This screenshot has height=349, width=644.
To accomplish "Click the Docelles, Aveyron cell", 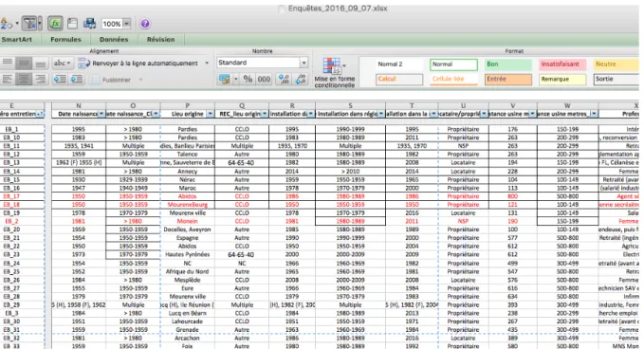I will [187, 230].
